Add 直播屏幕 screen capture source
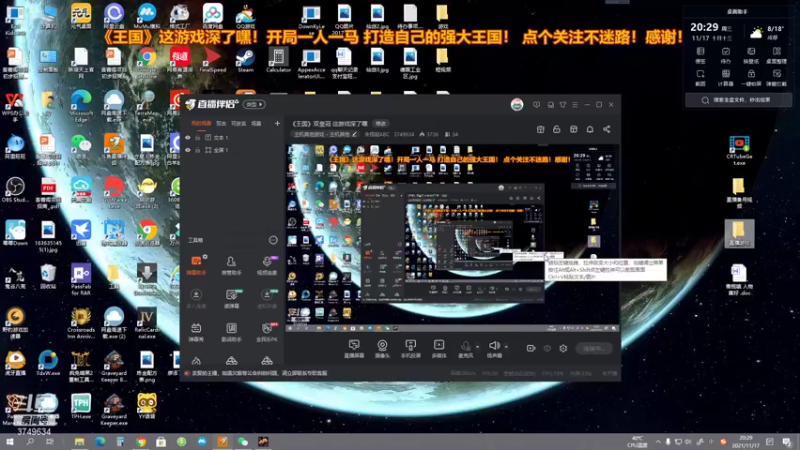Viewport: 800px width, 450px height. pyautogui.click(x=354, y=348)
